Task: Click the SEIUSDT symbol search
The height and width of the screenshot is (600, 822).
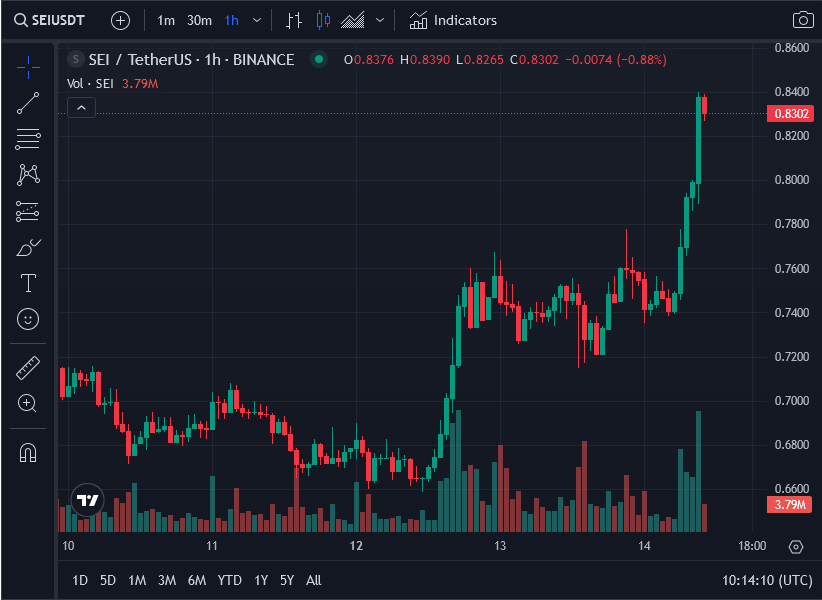Action: 49,20
